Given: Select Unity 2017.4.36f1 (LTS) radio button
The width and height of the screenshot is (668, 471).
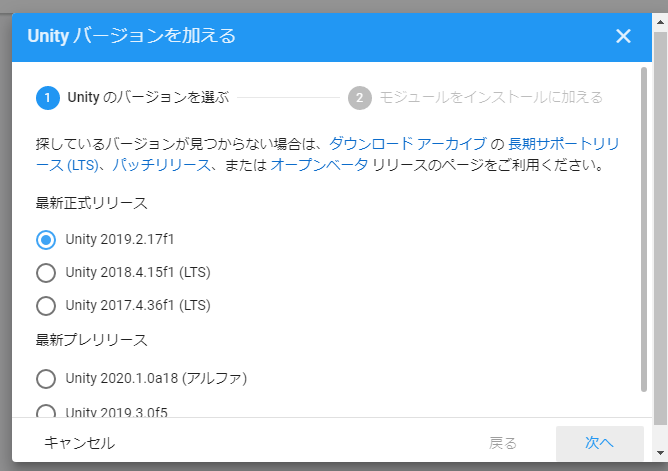Looking at the screenshot, I should (x=46, y=306).
